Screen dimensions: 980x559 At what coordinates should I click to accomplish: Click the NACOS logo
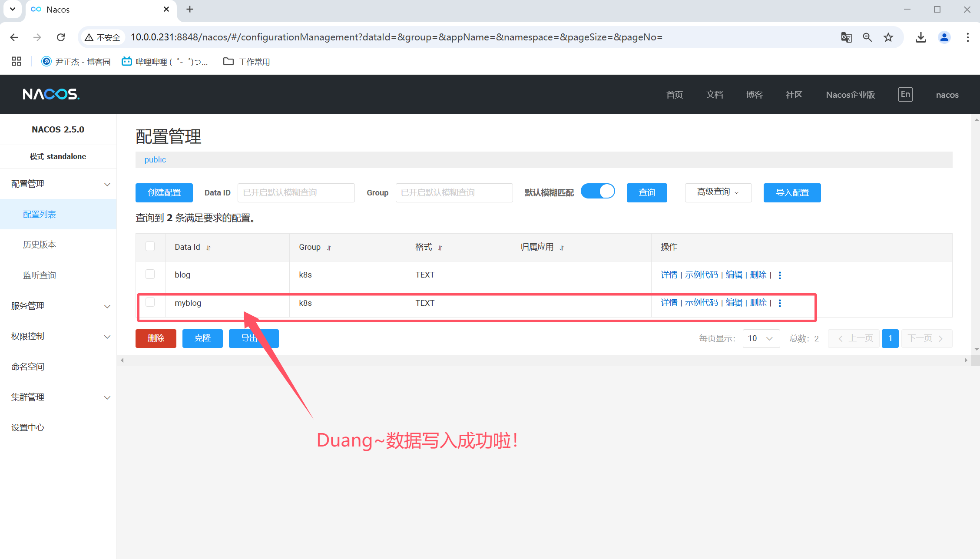pyautogui.click(x=51, y=94)
